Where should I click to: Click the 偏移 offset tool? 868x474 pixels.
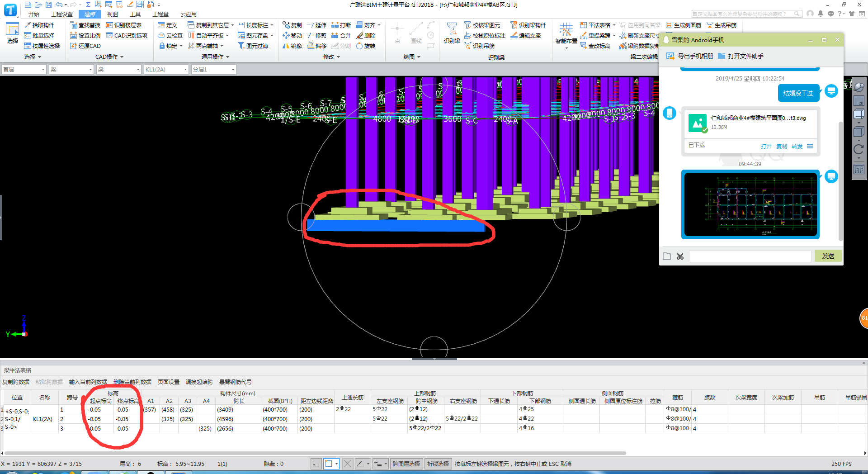coord(317,46)
